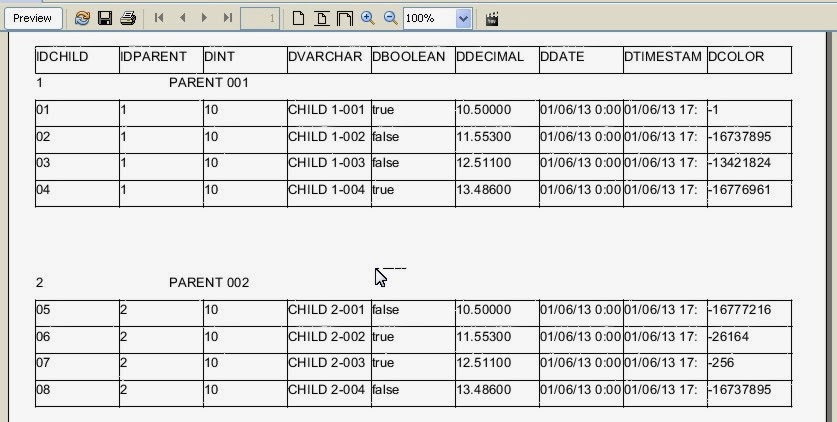Click the Preview tab button
This screenshot has height=422, width=837.
pos(33,18)
